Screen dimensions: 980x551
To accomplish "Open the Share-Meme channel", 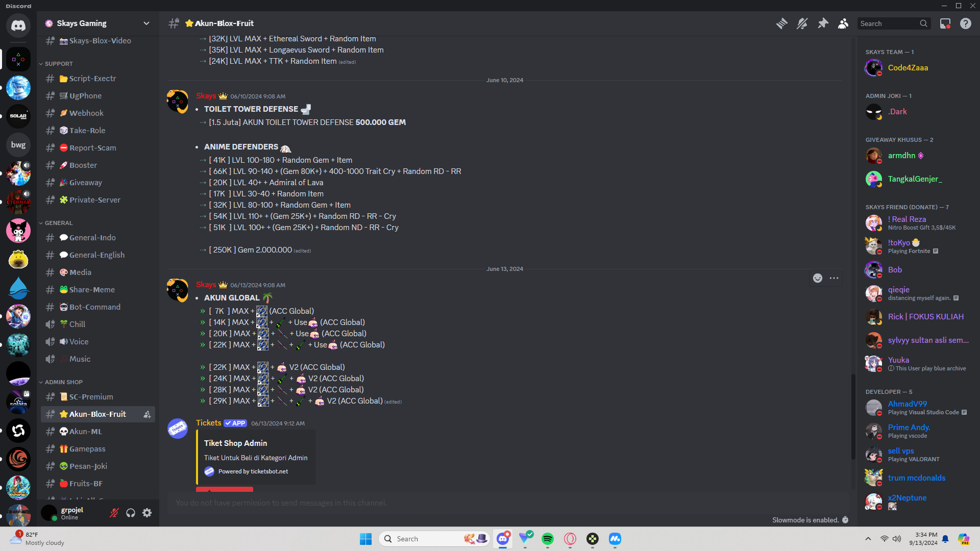I will [x=98, y=290].
